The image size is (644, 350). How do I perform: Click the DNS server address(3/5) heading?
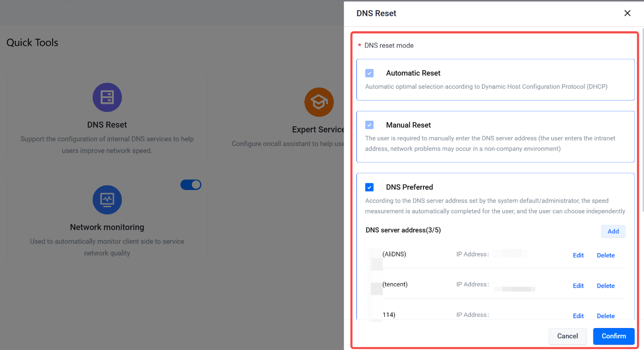tap(403, 230)
